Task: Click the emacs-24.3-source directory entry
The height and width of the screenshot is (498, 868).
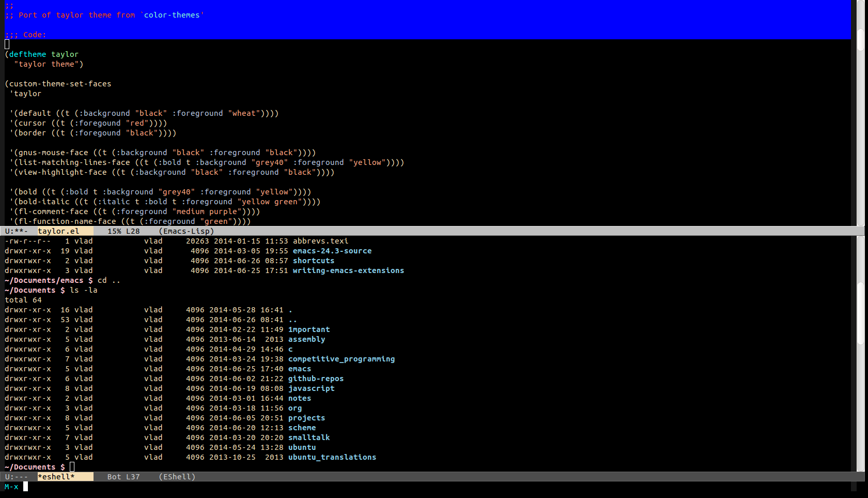Action: pos(332,251)
